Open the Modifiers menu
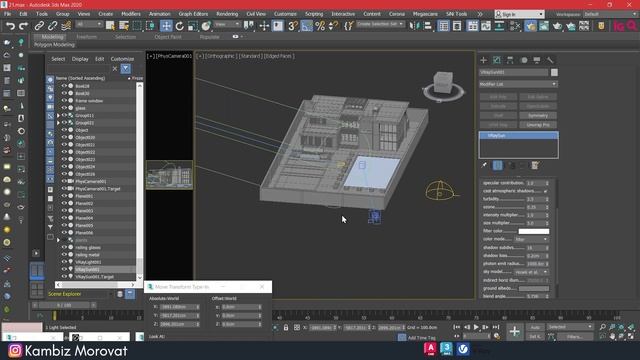This screenshot has height=360, width=640. coord(131,14)
